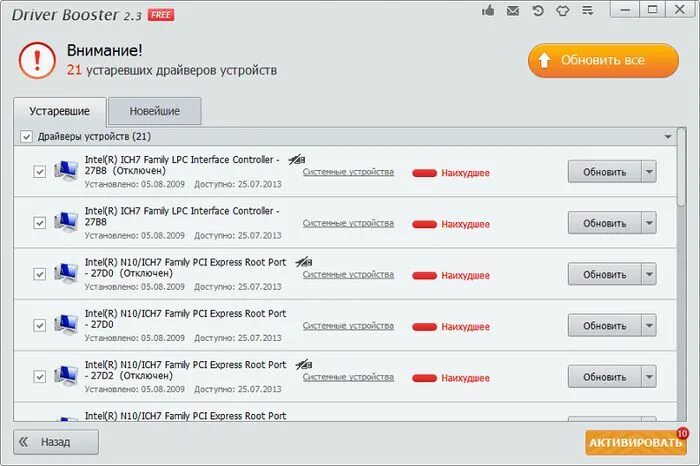
Task: Close the Driver Booster window
Action: coord(680,10)
